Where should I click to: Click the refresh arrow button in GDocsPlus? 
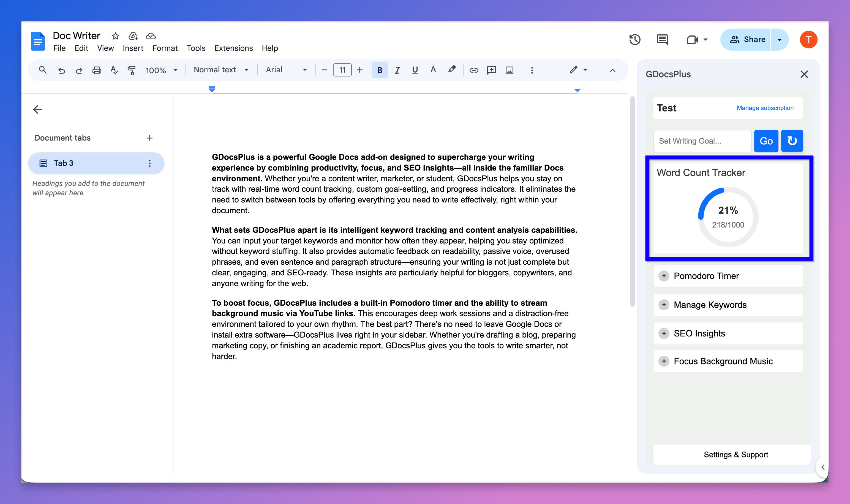coord(792,141)
